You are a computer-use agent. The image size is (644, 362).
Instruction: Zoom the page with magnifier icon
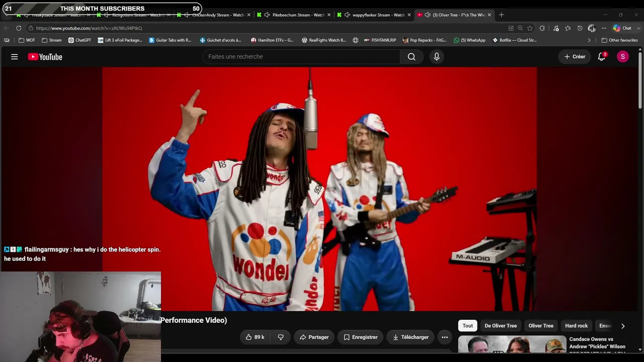pyautogui.click(x=520, y=28)
